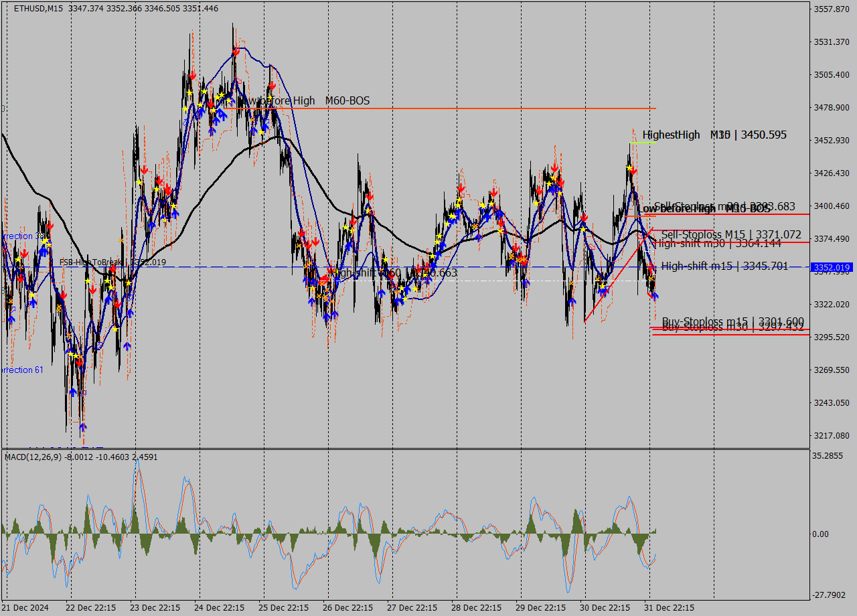Click the 3243.050 price axis label
Viewport: 857px width, 616px height.
[x=831, y=403]
